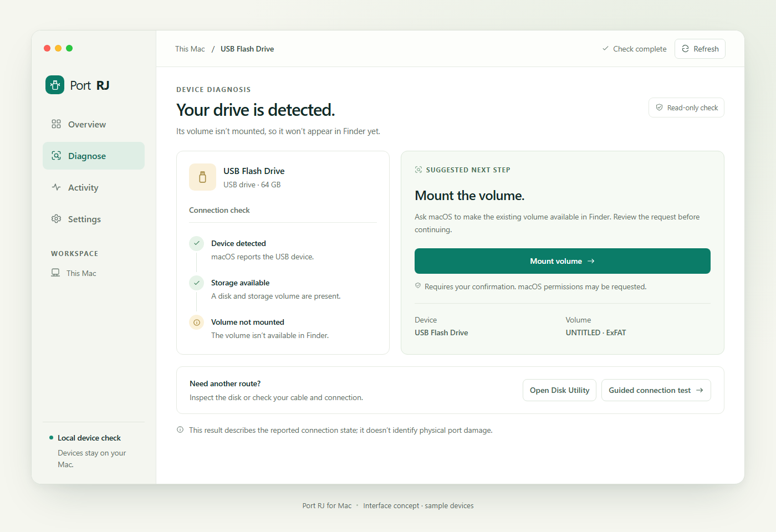This screenshot has width=776, height=532.
Task: Click the Activity pulse icon
Action: pyautogui.click(x=56, y=187)
